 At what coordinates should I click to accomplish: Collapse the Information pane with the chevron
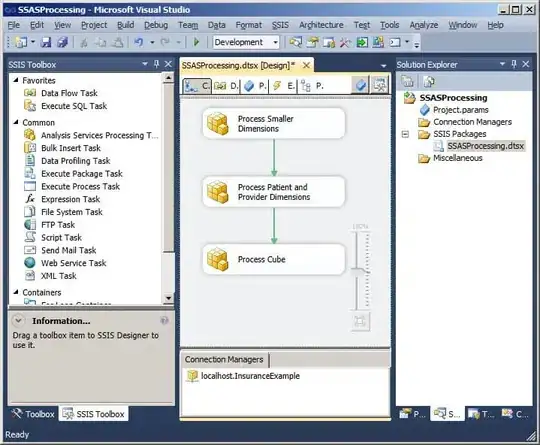click(18, 321)
